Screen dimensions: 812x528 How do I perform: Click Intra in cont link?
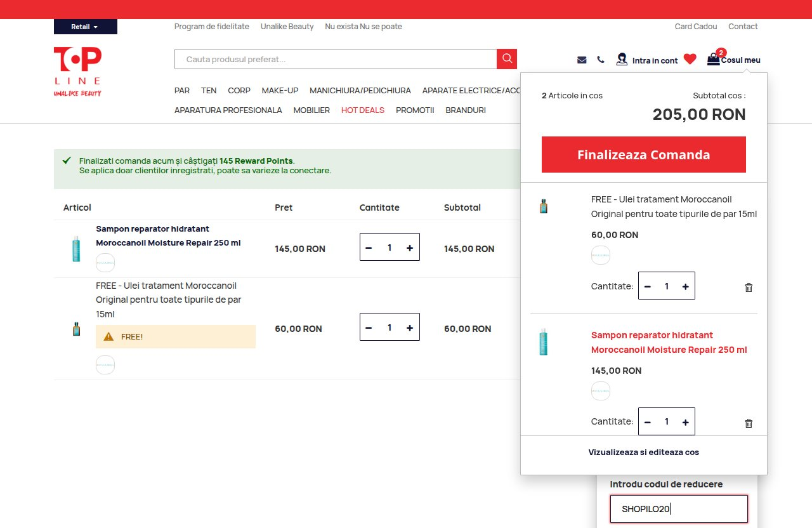point(655,60)
